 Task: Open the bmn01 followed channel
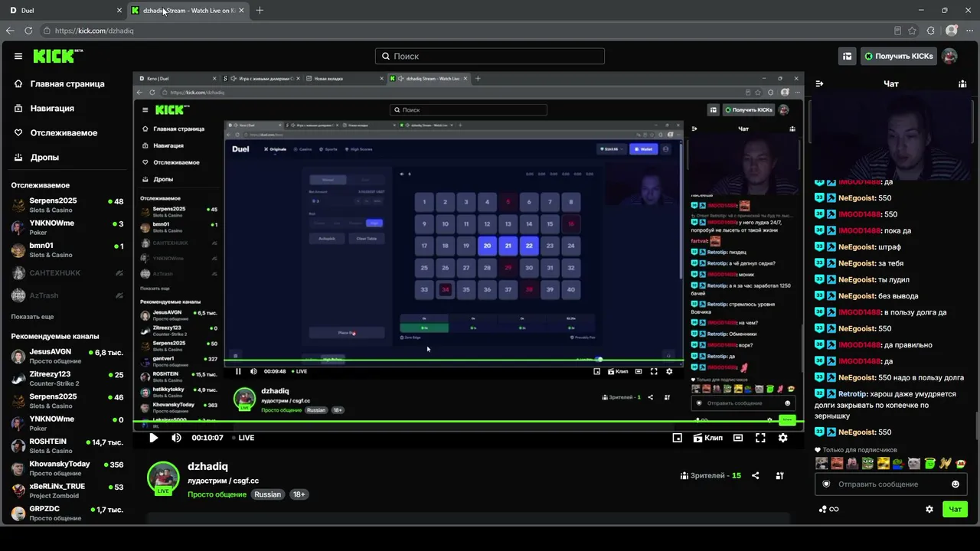coord(67,250)
